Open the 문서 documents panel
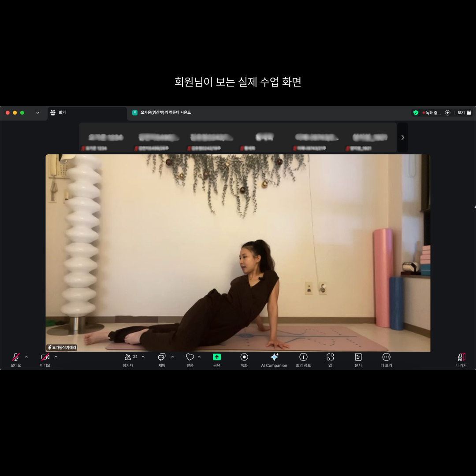The width and height of the screenshot is (476, 476). (x=358, y=357)
